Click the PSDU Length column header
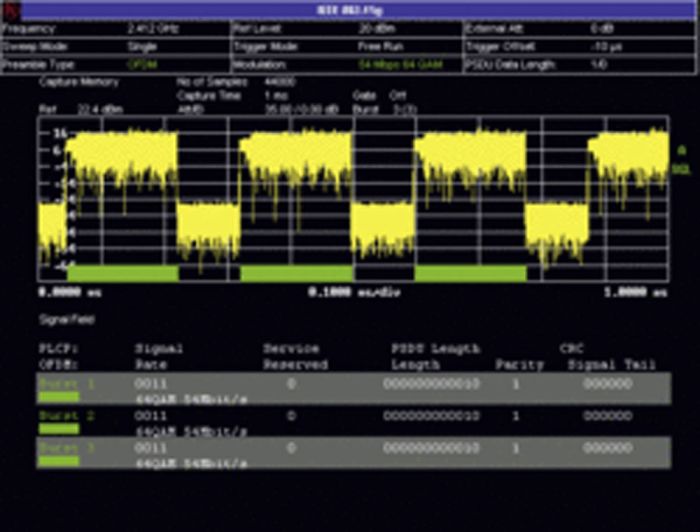Screen dimensions: 700x532 coord(436,348)
